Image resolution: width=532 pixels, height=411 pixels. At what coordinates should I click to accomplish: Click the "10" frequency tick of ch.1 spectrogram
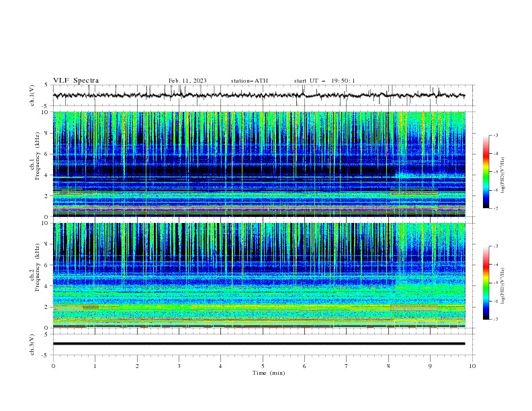pos(45,112)
